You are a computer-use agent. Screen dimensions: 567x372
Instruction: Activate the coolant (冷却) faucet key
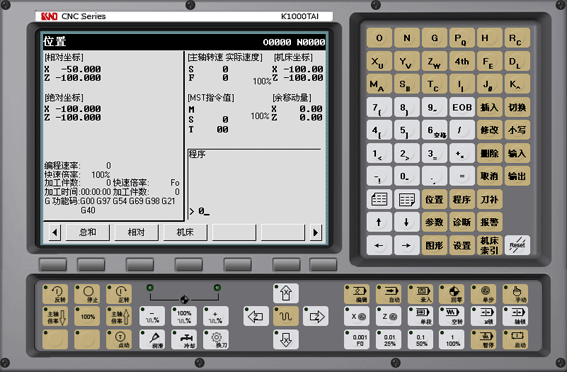(x=184, y=339)
